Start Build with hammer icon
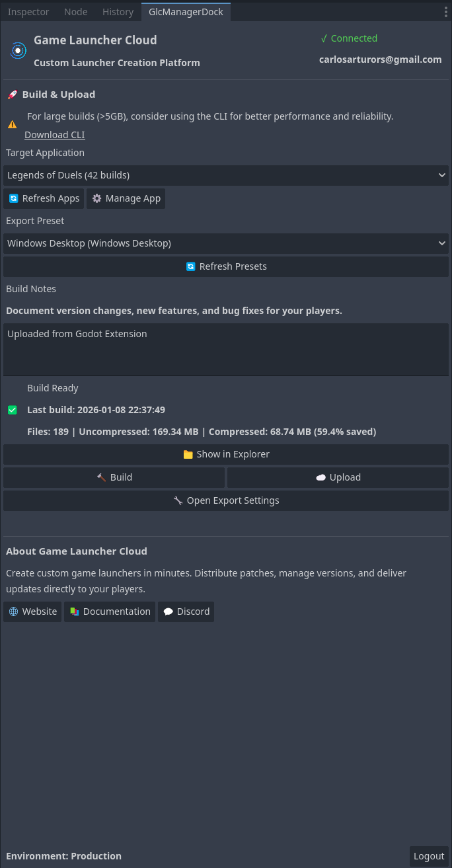Screen dimensions: 452x868 tap(114, 477)
